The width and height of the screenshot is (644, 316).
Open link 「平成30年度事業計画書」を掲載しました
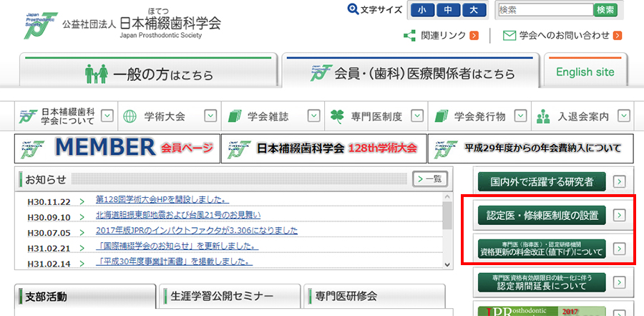(174, 262)
